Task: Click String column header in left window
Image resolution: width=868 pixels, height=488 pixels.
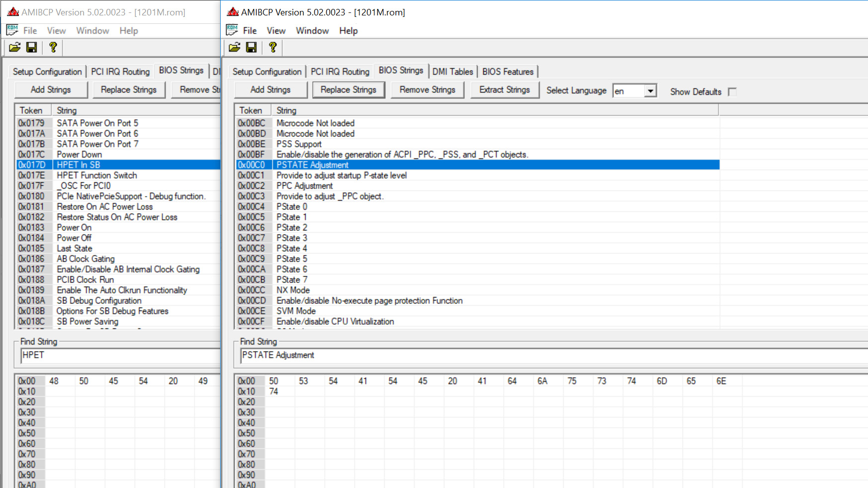Action: point(136,110)
